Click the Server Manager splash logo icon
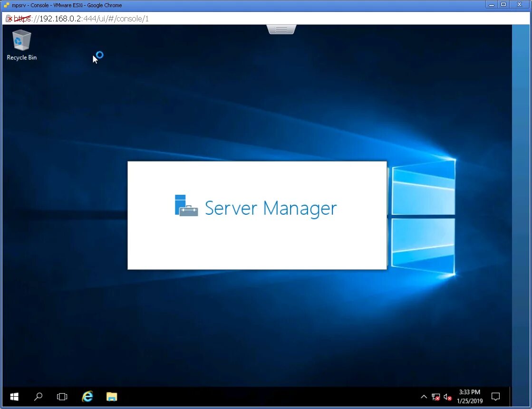 pos(186,206)
